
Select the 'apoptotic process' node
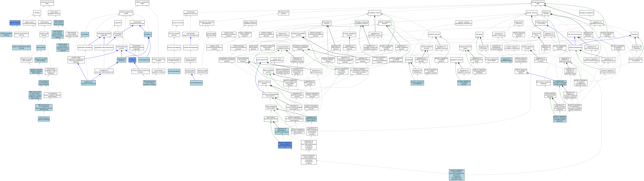(457, 60)
